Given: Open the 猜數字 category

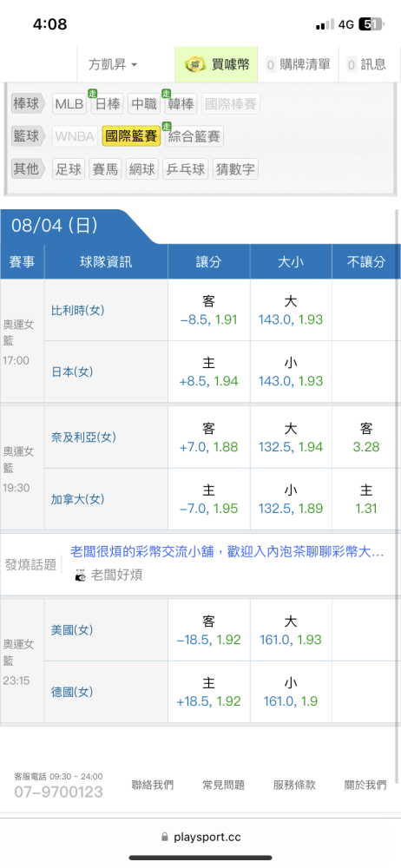Looking at the screenshot, I should tap(235, 169).
